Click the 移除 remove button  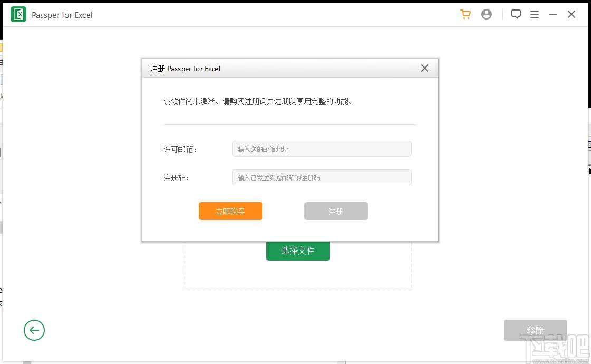pos(535,330)
